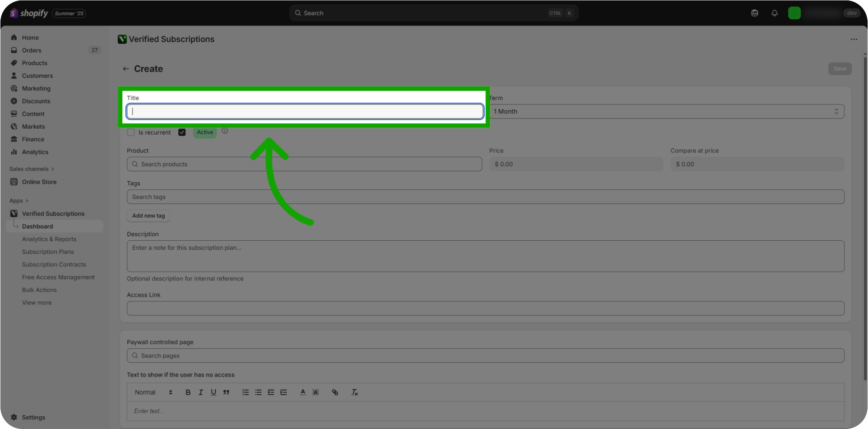Open Analytics & Reports menu item
This screenshot has width=868, height=429.
(49, 239)
